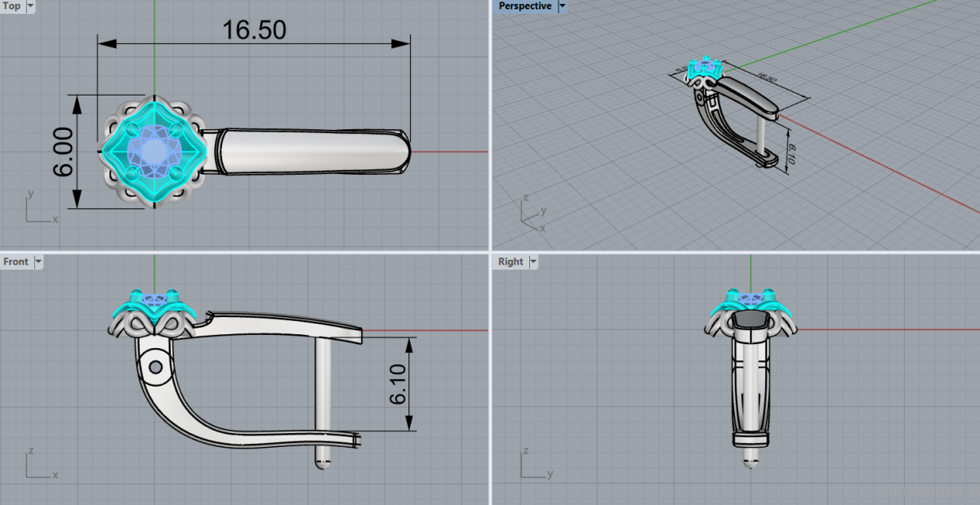Open the Perspective viewport menu arrow
This screenshot has width=980, height=505.
(x=562, y=7)
